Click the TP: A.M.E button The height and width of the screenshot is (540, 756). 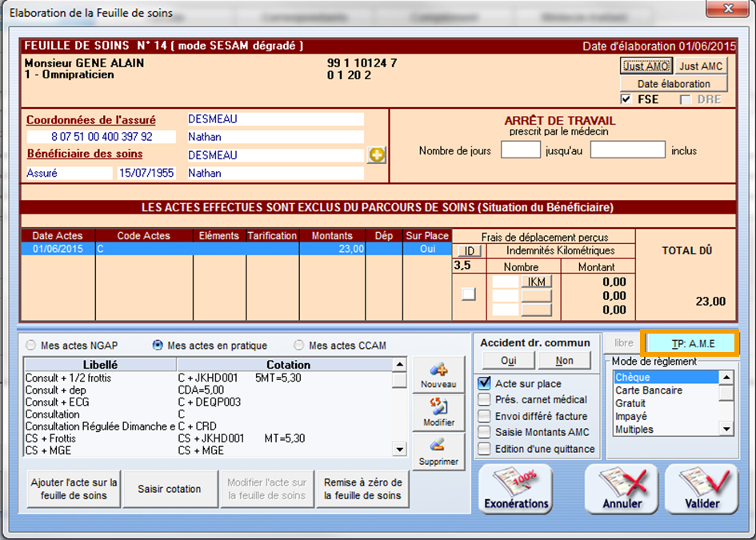(x=692, y=343)
